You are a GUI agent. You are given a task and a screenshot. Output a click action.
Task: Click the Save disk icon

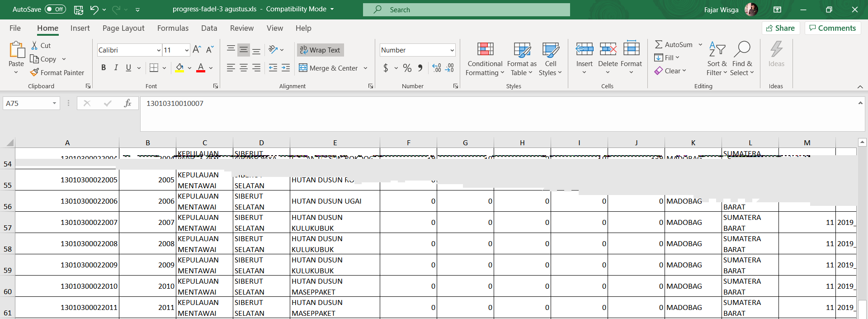78,10
